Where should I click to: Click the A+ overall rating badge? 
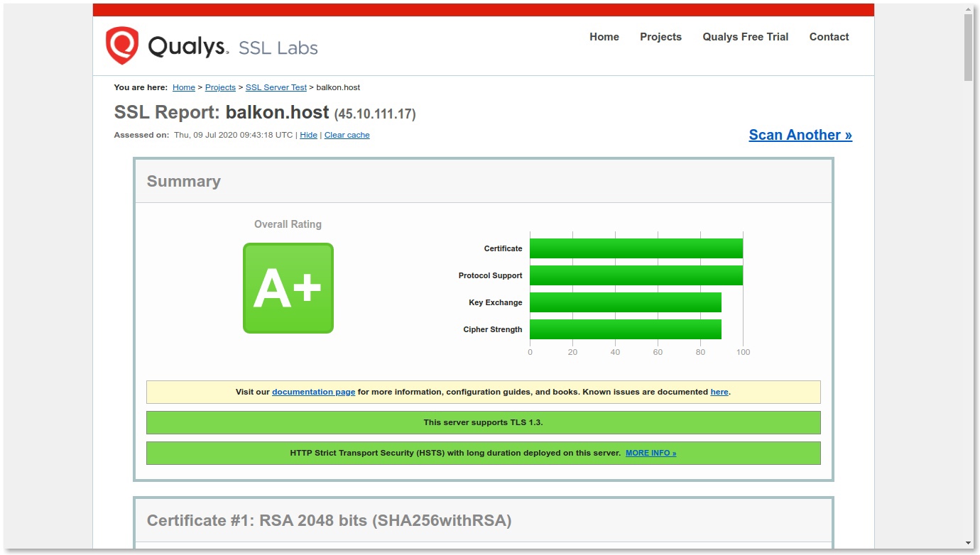coord(288,288)
